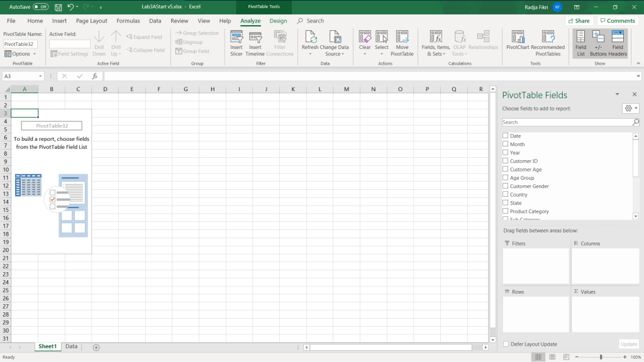Check the Country field checkbox
The image size is (644, 362).
506,195
